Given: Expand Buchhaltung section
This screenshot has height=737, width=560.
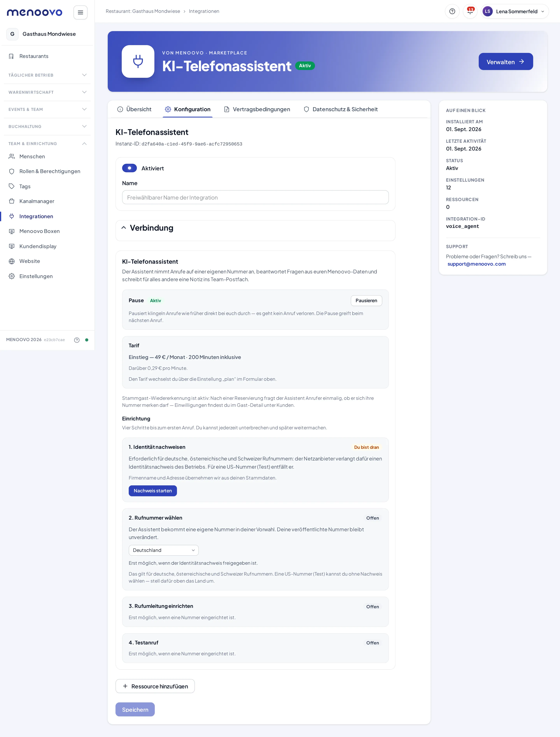Looking at the screenshot, I should [x=47, y=126].
